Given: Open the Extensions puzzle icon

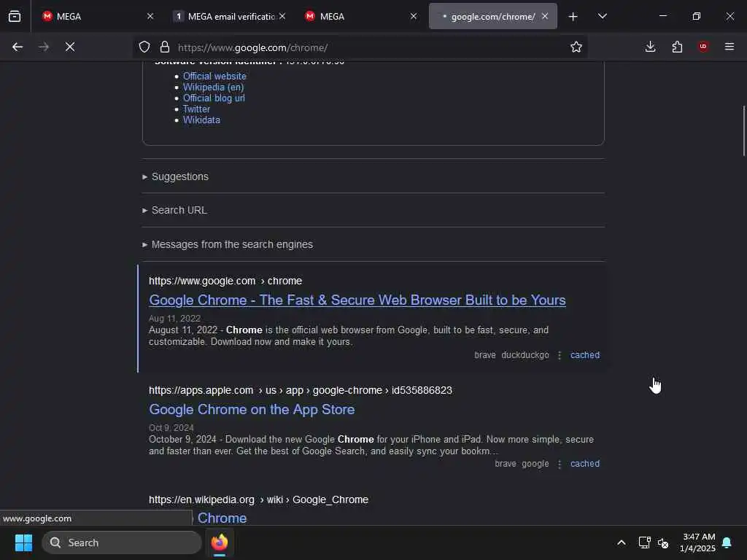Looking at the screenshot, I should click(677, 47).
